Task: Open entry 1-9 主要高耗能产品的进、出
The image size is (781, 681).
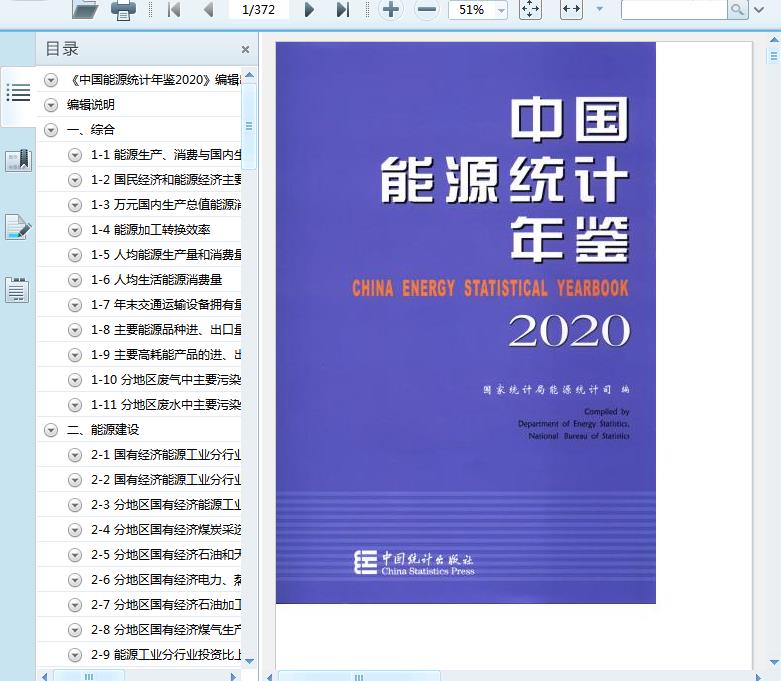Action: point(166,355)
